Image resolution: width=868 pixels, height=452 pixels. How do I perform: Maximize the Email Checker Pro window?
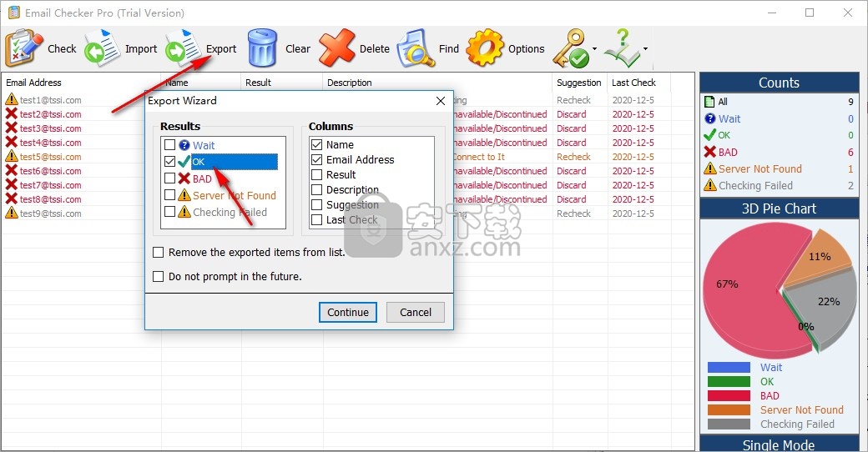[810, 13]
